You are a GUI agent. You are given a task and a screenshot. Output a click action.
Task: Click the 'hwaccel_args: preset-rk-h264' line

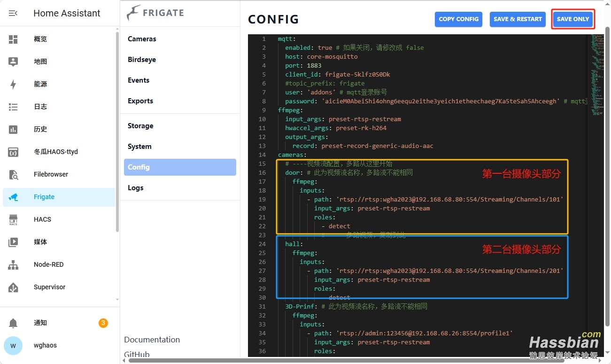pos(336,128)
